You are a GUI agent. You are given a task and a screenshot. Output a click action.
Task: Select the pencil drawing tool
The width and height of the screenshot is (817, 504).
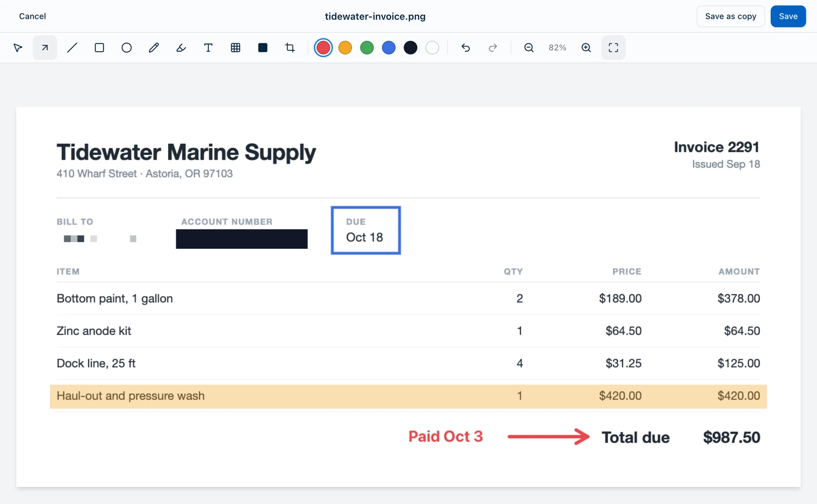pos(154,47)
